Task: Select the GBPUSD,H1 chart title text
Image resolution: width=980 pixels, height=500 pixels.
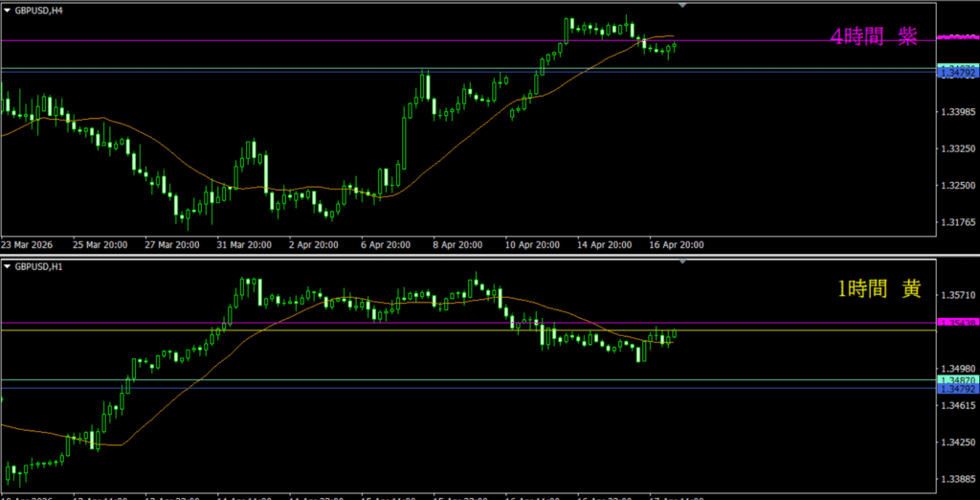Action: pos(38,266)
